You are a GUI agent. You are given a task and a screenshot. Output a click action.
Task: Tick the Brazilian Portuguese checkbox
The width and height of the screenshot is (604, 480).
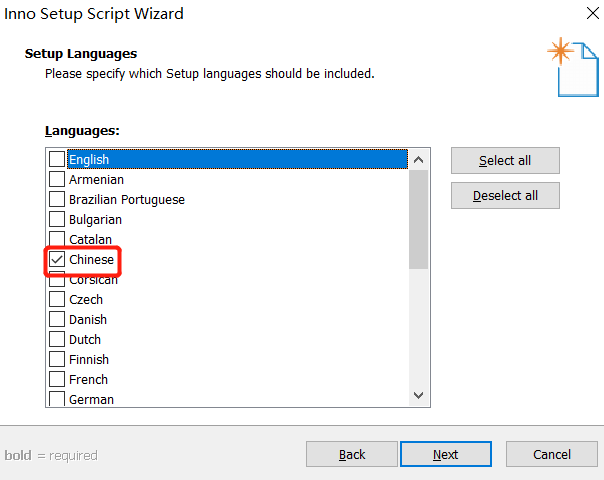58,199
